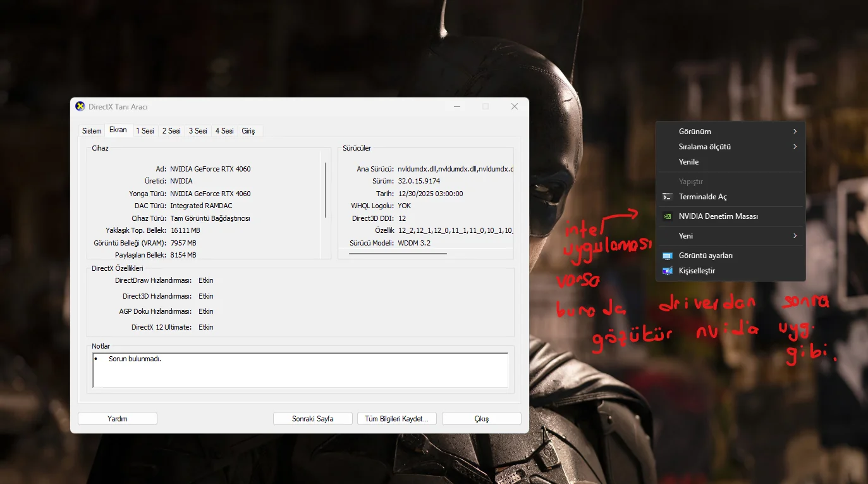Click the WHQL Logolu value YOK
The image size is (868, 484).
click(x=405, y=206)
